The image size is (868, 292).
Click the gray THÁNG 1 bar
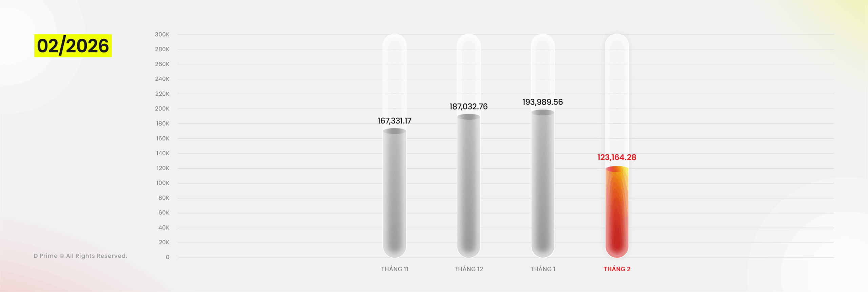click(542, 185)
